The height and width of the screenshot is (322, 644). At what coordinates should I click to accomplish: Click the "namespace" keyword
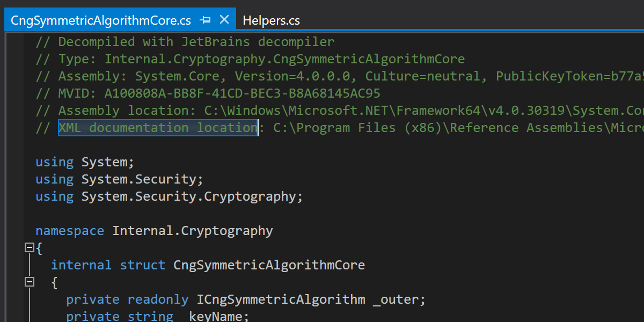point(70,231)
